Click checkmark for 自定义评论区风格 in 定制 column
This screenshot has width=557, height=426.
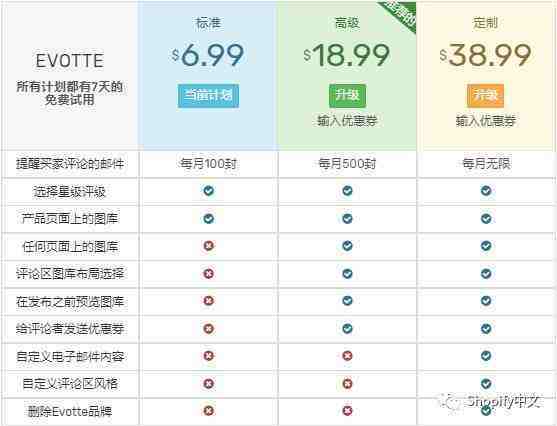click(x=486, y=384)
